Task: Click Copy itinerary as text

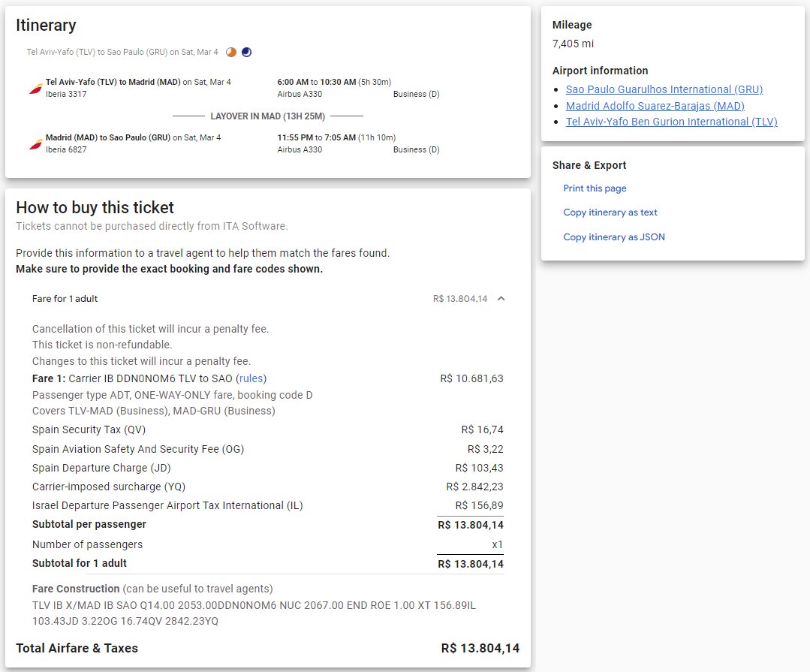Action: click(610, 212)
